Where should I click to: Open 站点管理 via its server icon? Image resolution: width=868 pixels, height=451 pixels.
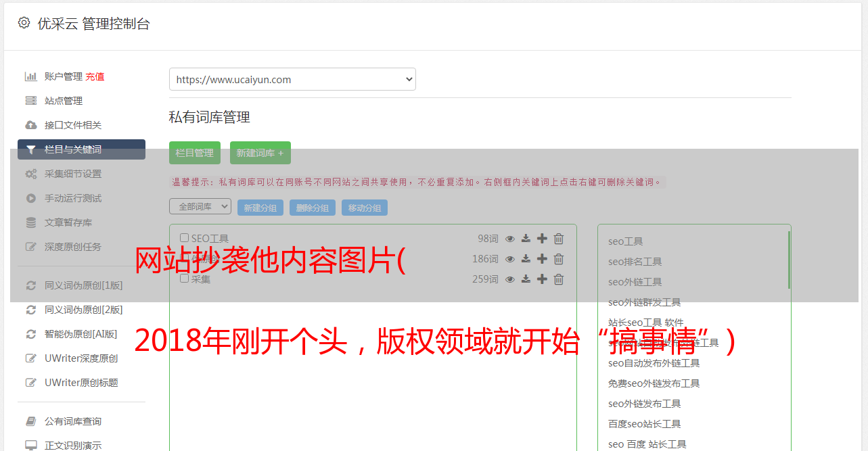click(x=31, y=101)
